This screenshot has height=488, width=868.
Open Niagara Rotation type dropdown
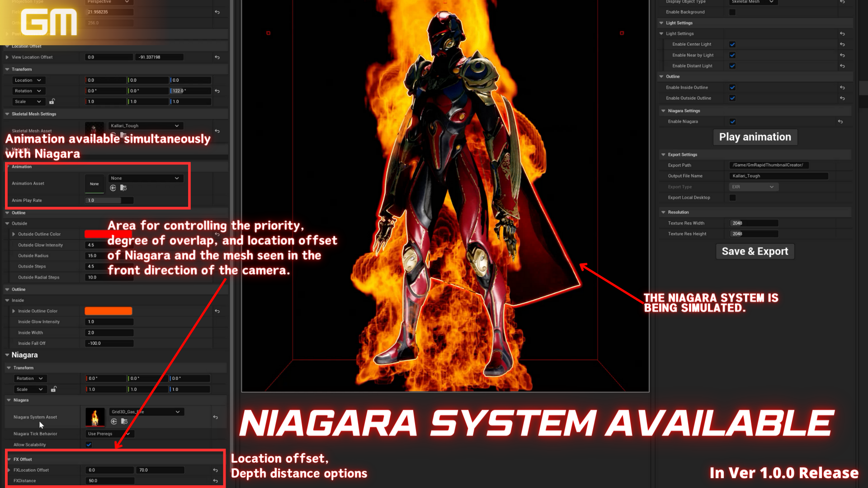tap(30, 379)
